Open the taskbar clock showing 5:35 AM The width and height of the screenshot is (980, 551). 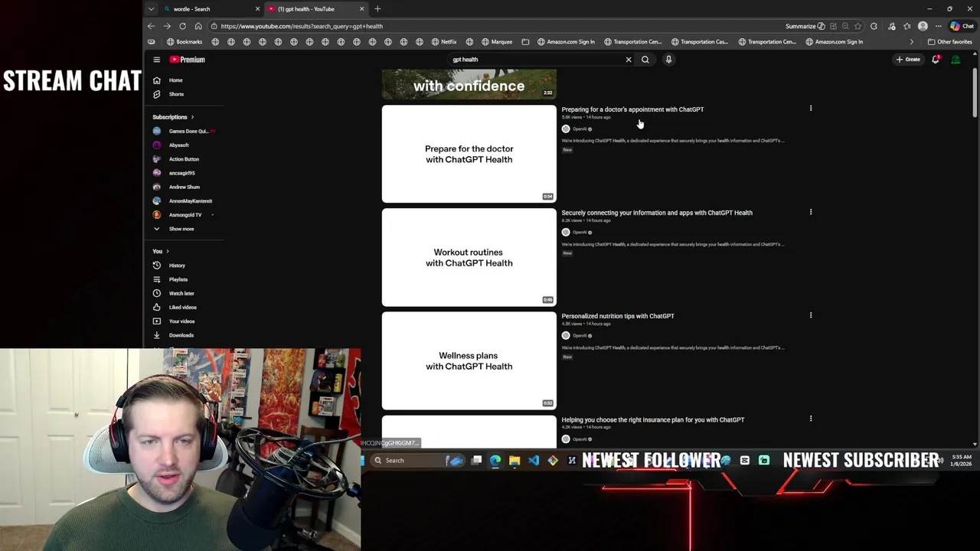[961, 461]
